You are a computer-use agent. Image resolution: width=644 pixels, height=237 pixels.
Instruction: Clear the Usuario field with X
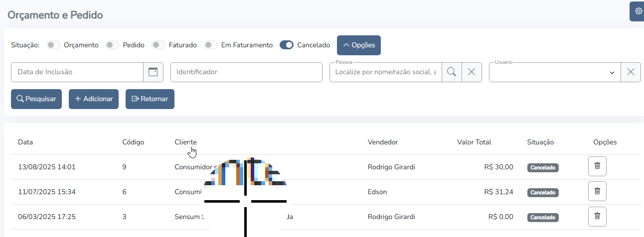tap(631, 72)
